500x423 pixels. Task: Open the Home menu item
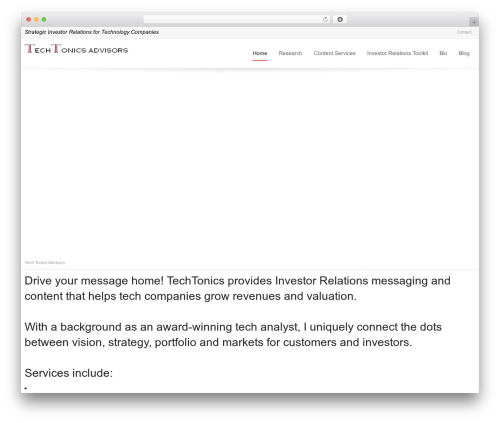(x=260, y=53)
